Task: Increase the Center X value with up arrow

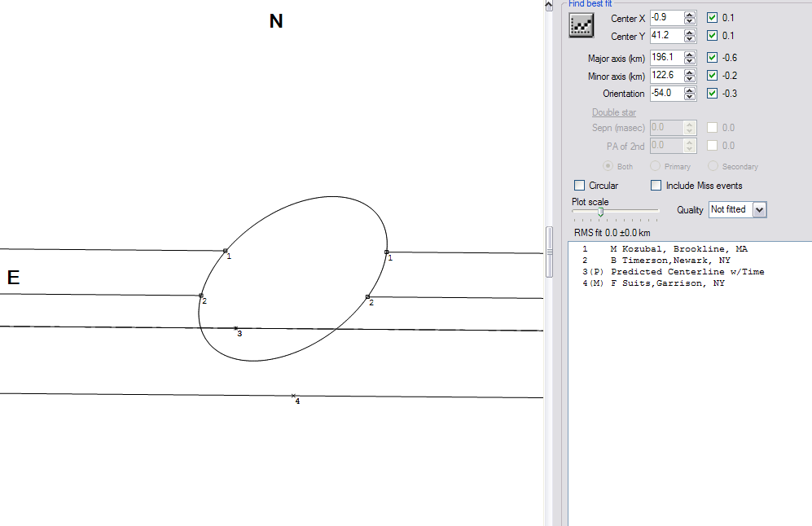Action: click(690, 15)
